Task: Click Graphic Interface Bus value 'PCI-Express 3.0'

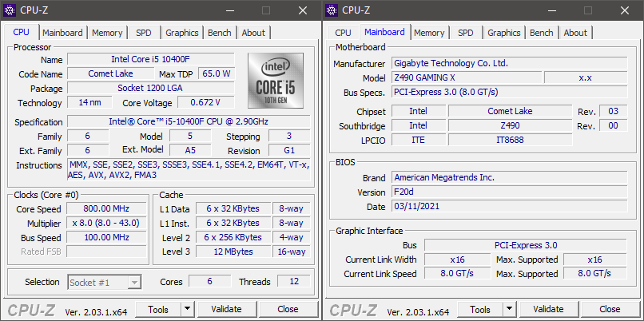Action: click(526, 245)
